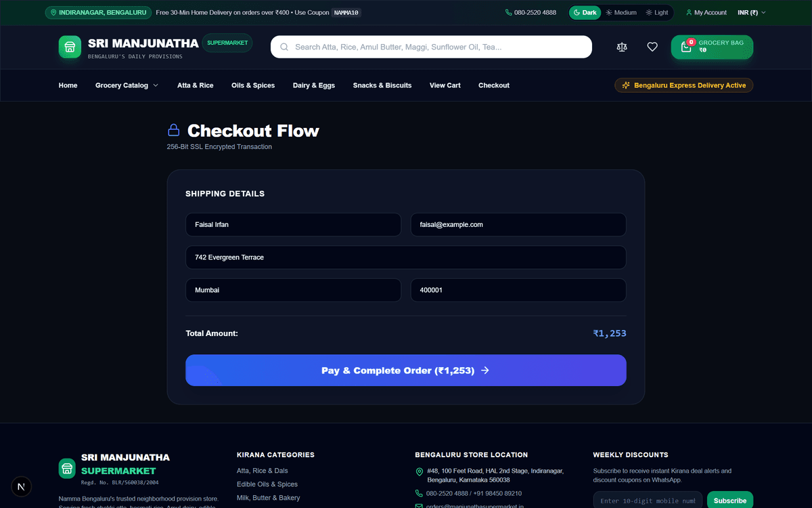Open View Cart in the navigation
Viewport: 812px width, 508px height.
445,85
